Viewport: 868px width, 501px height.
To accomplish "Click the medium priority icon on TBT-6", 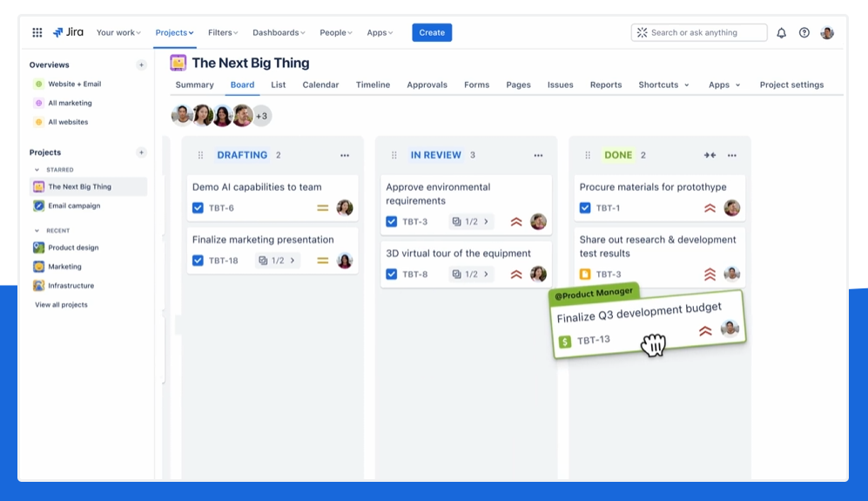I will pyautogui.click(x=323, y=208).
